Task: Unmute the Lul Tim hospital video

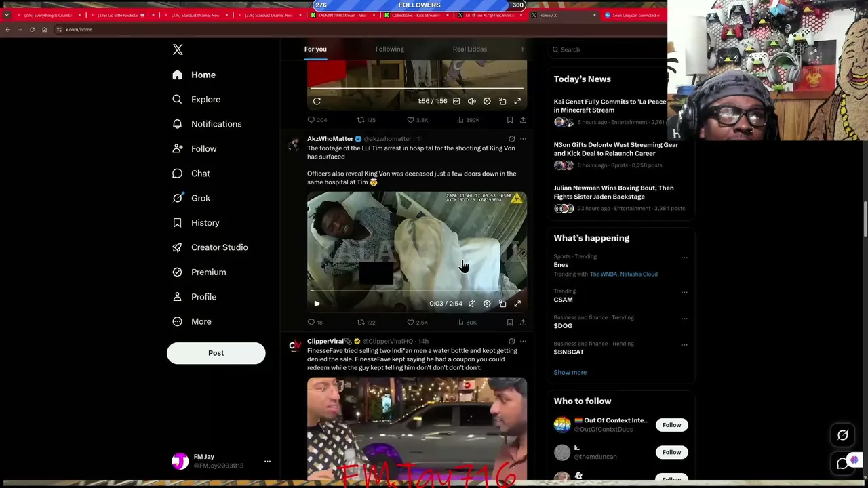Action: point(472,304)
